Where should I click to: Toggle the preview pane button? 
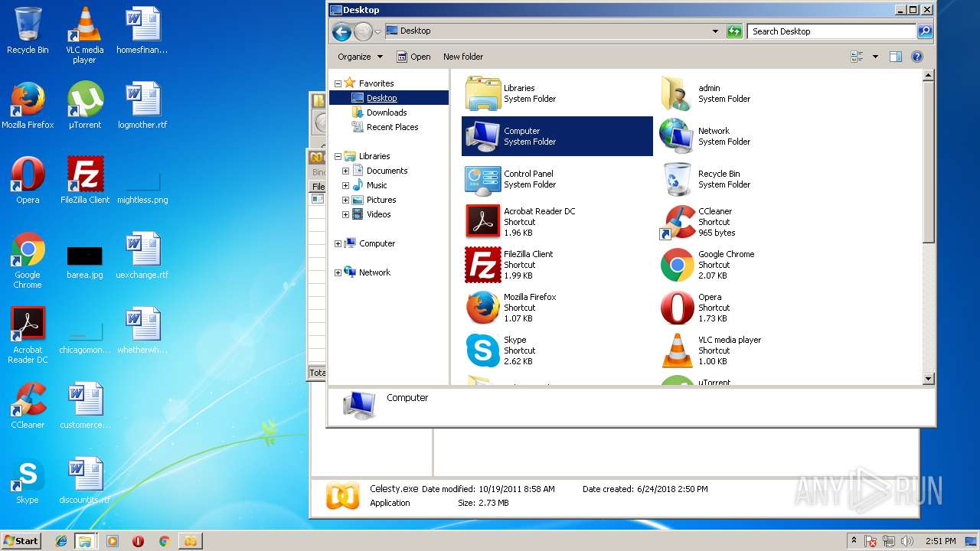click(x=896, y=57)
